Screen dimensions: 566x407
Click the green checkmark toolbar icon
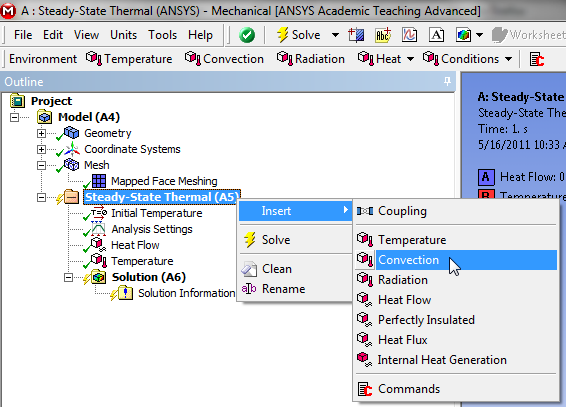coord(247,35)
